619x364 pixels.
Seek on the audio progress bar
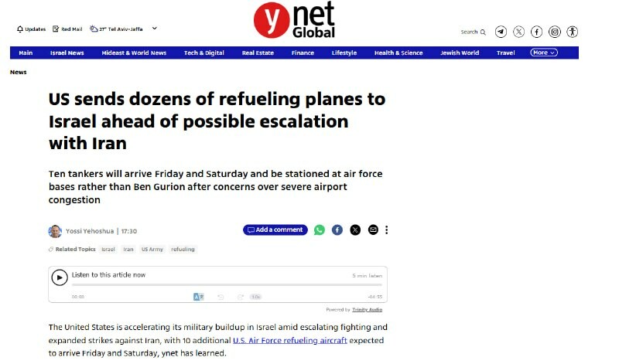(227, 284)
